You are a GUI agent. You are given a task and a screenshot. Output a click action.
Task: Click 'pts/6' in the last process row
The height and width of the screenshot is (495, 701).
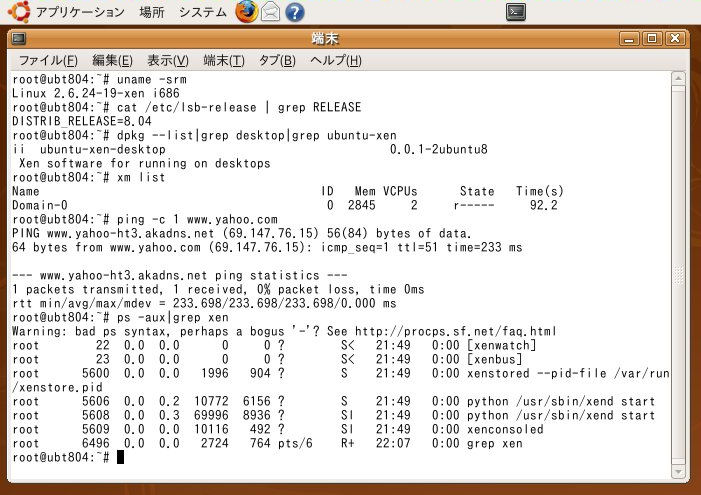point(295,444)
